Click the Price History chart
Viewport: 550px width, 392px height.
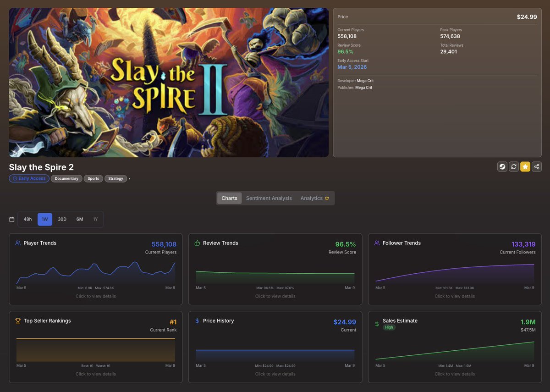(x=275, y=355)
